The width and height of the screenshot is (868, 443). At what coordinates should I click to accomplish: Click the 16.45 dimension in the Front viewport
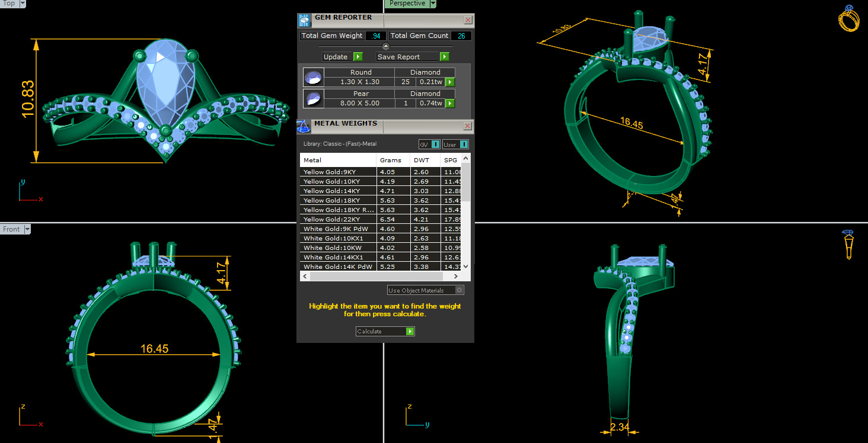[x=154, y=349]
